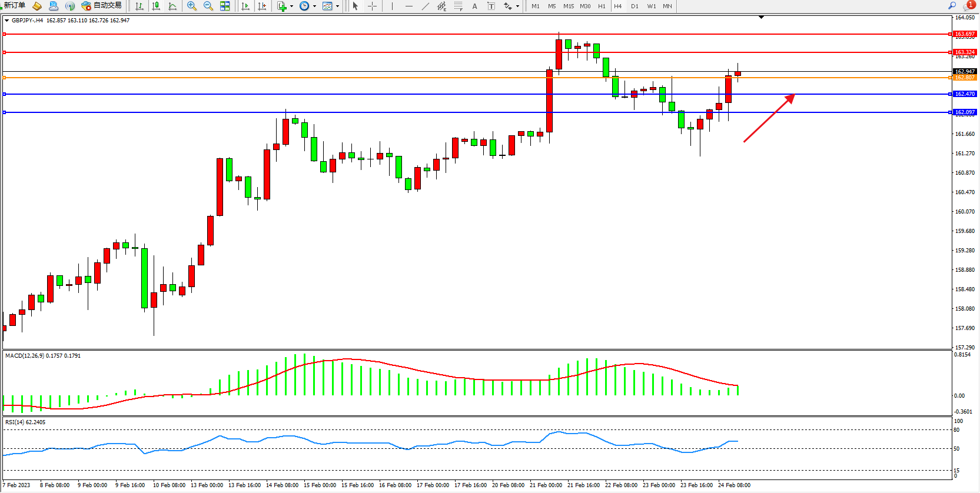Image resolution: width=980 pixels, height=493 pixels.
Task: Switch to the M15 timeframe
Action: tap(568, 6)
